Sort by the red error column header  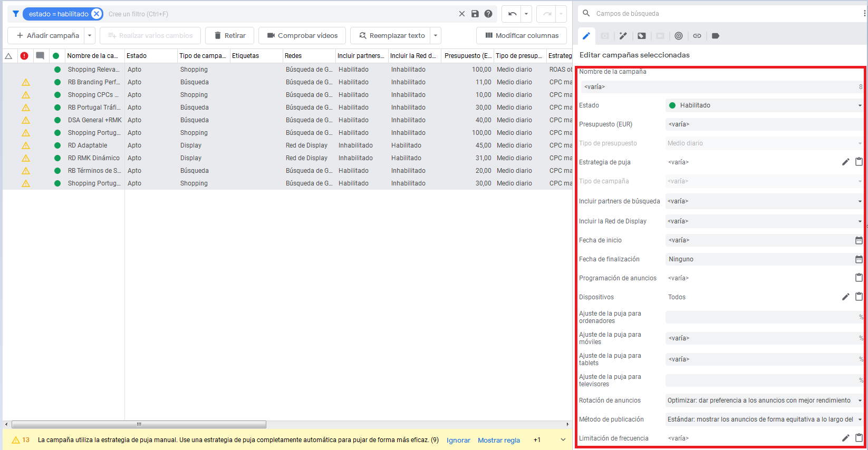24,56
